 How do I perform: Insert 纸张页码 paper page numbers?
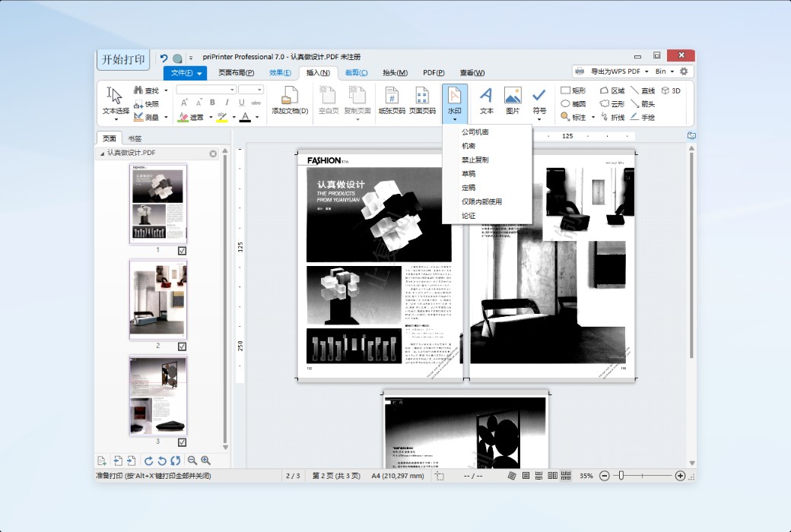pos(392,100)
